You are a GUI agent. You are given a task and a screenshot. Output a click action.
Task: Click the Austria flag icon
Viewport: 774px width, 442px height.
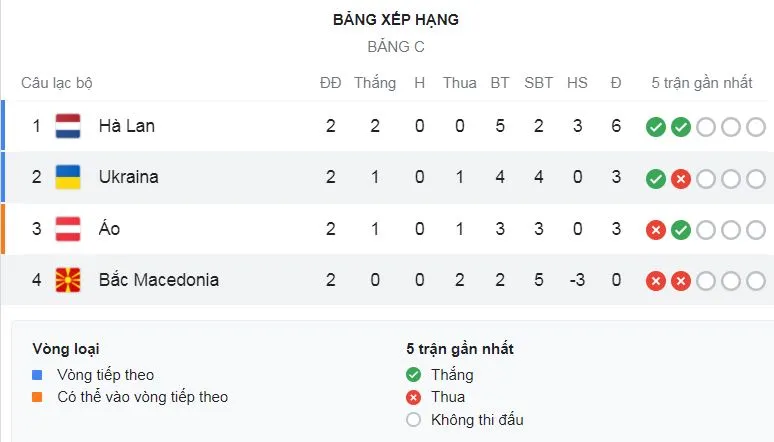tap(68, 229)
